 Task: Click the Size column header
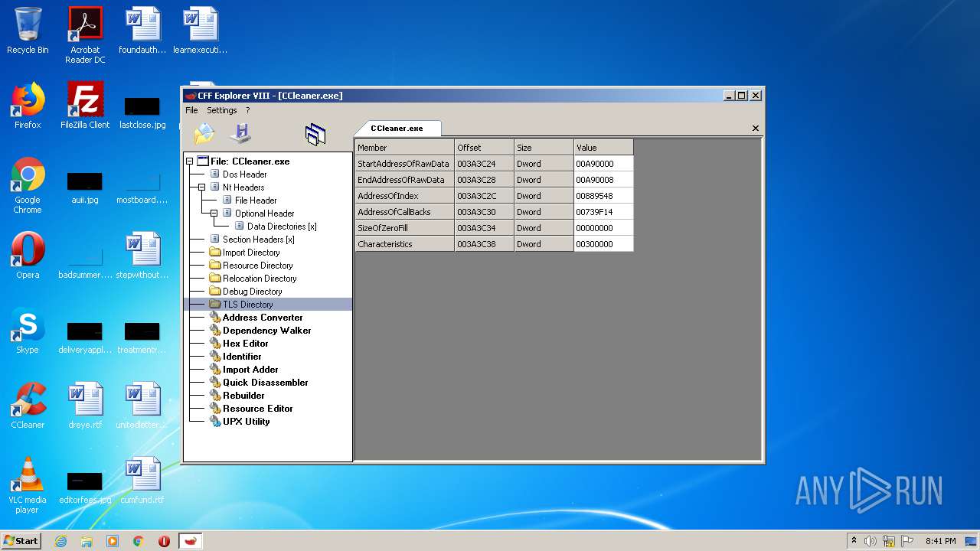point(544,148)
